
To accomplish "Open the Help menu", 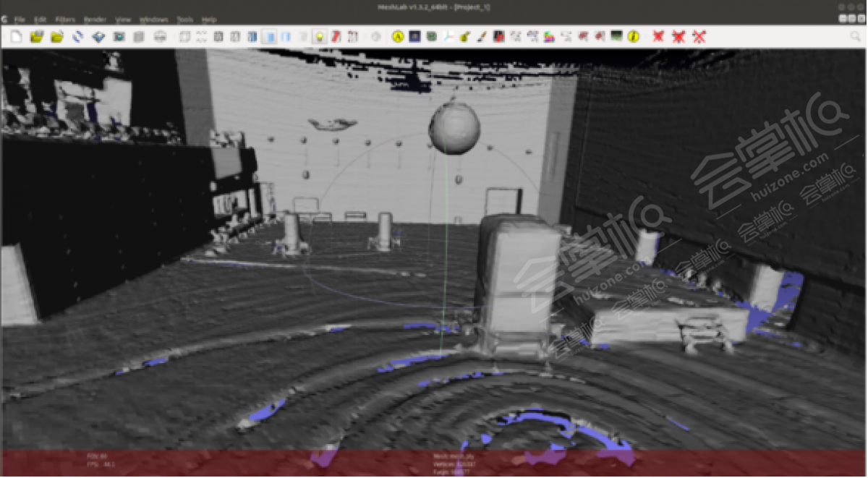I will pos(209,20).
